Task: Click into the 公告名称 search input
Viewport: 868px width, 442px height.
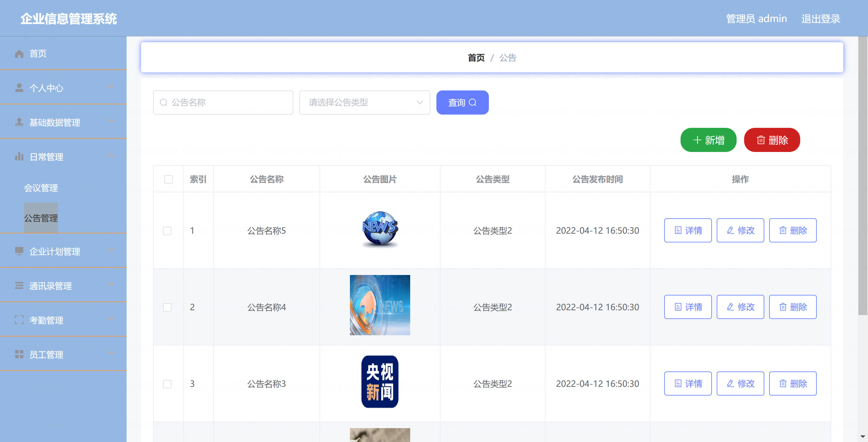Action: 223,102
